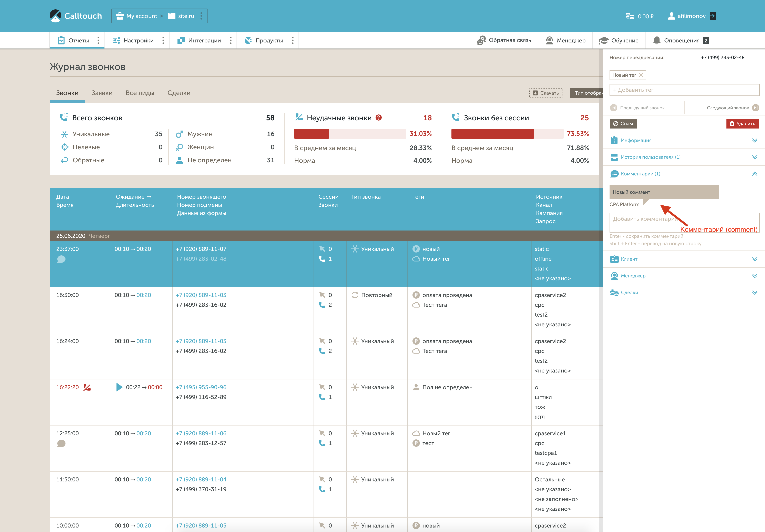765x532 pixels.
Task: Click Пол не определен person icon
Action: (416, 387)
